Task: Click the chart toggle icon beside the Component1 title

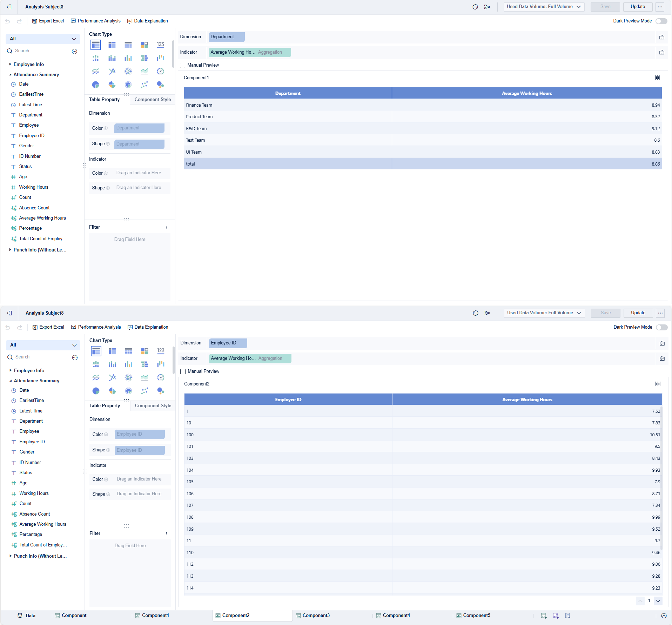Action: (658, 78)
